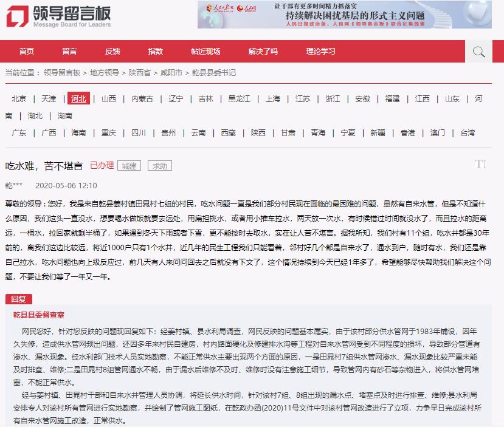Click the 已办理 status label
Viewport: 504px width, 430px height.
tap(102, 165)
